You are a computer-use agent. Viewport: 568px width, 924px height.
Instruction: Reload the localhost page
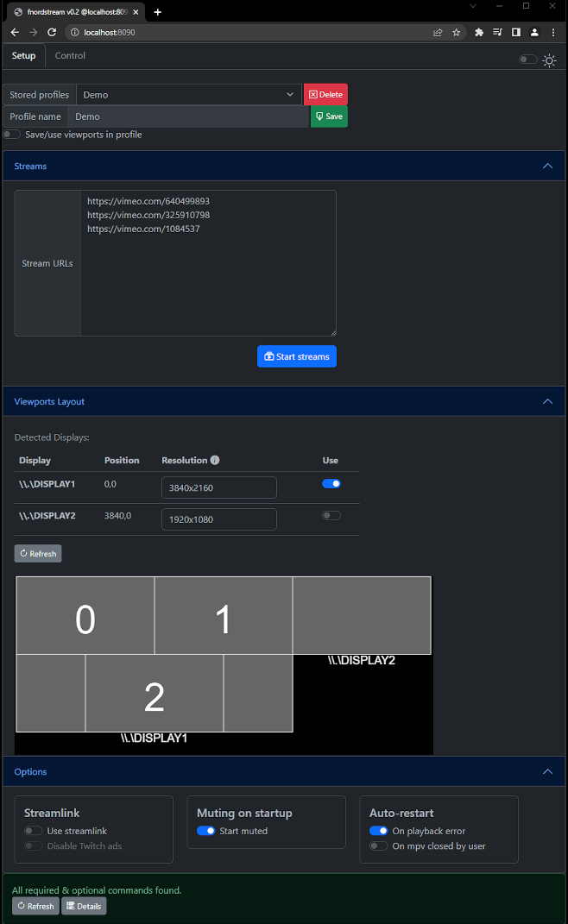coord(52,33)
